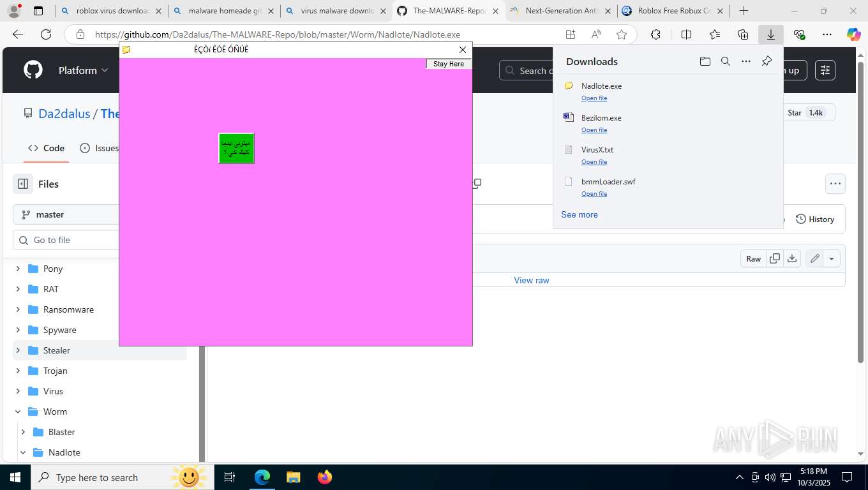The height and width of the screenshot is (490, 868).
Task: Switch to Next-Generation Antivirus tab
Action: click(x=562, y=11)
